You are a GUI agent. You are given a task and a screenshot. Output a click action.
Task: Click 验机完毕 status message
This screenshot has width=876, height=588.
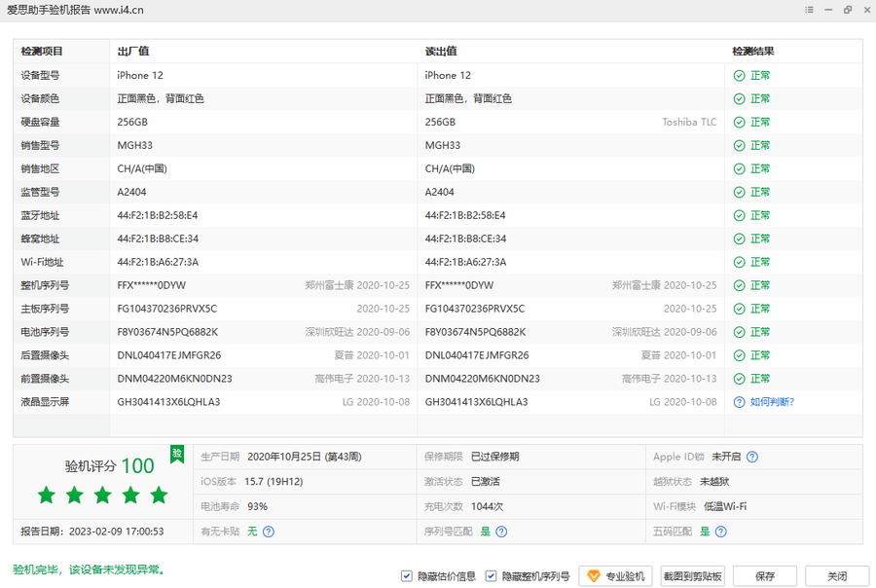coord(90,570)
